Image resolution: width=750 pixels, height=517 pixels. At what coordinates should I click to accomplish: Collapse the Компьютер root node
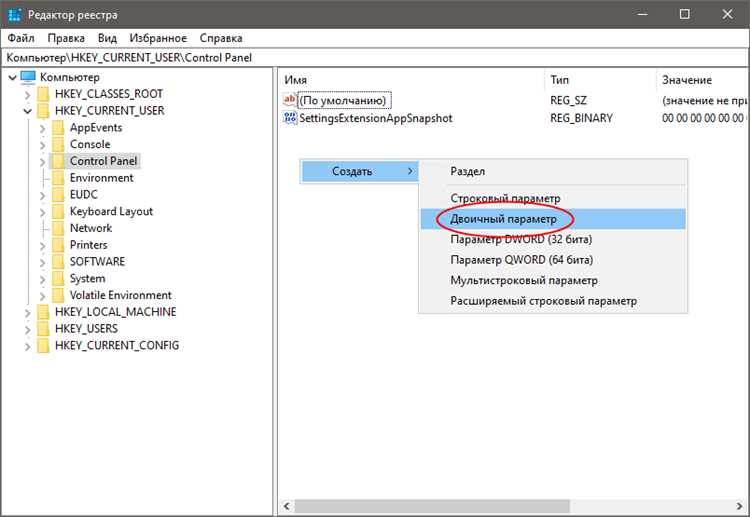tap(12, 77)
